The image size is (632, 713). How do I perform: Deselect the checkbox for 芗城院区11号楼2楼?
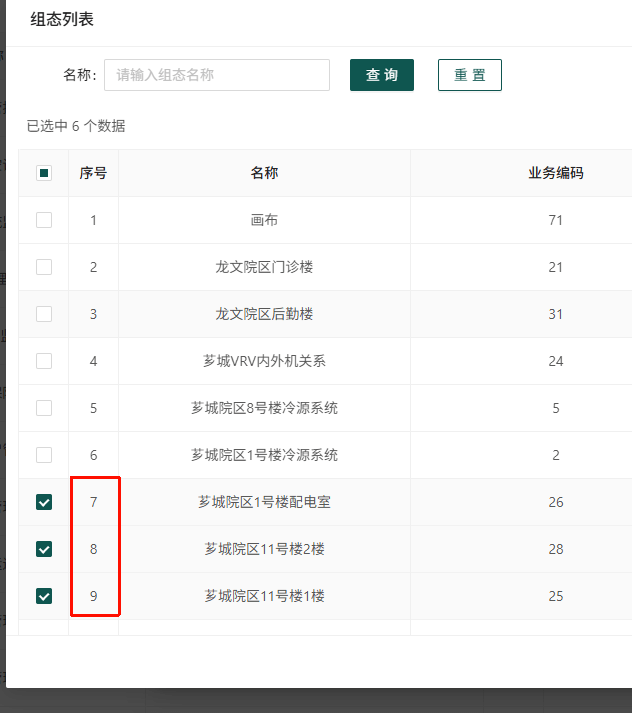(x=44, y=549)
